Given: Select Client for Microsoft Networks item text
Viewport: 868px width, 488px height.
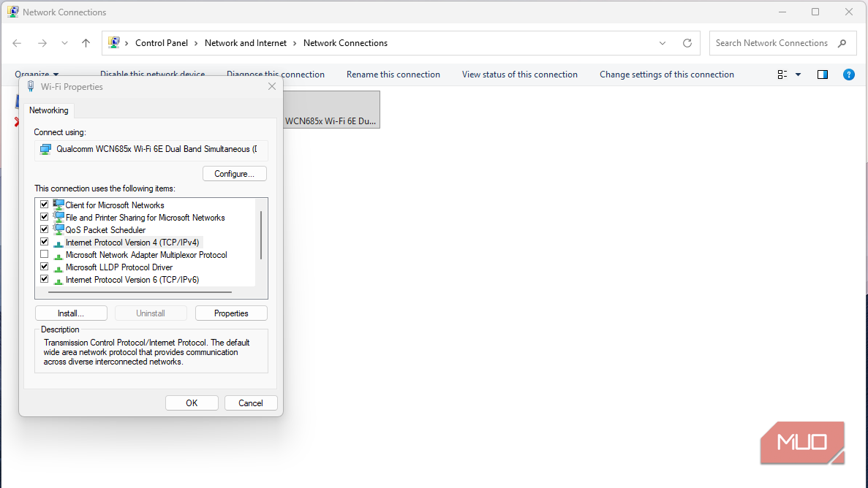Looking at the screenshot, I should [x=115, y=205].
